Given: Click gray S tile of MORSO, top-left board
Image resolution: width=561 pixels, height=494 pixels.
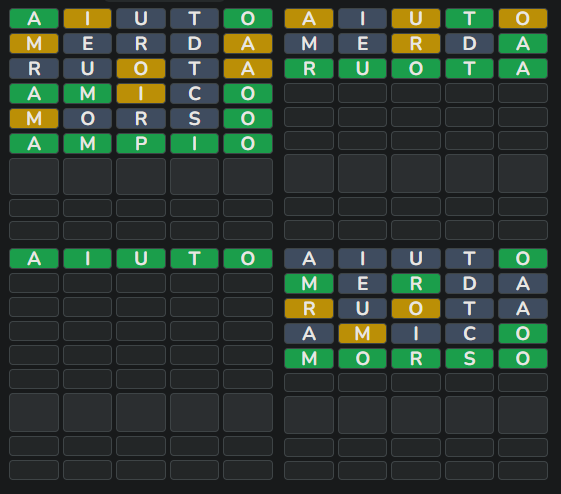Looking at the screenshot, I should 194,118.
